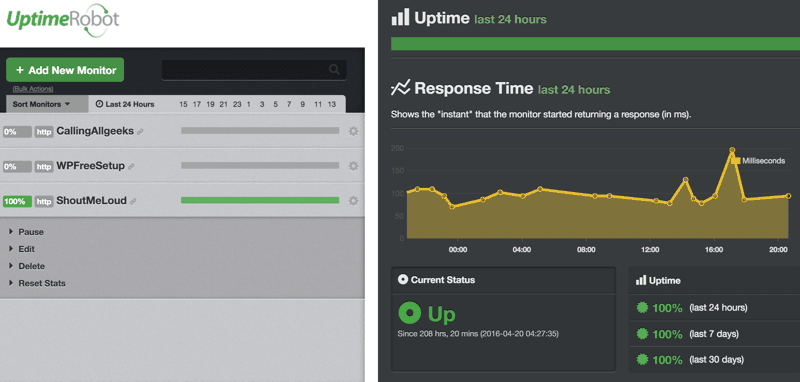The width and height of the screenshot is (800, 382).
Task: Click the grey uptime bar for CallingAllgeeks
Action: pos(260,131)
